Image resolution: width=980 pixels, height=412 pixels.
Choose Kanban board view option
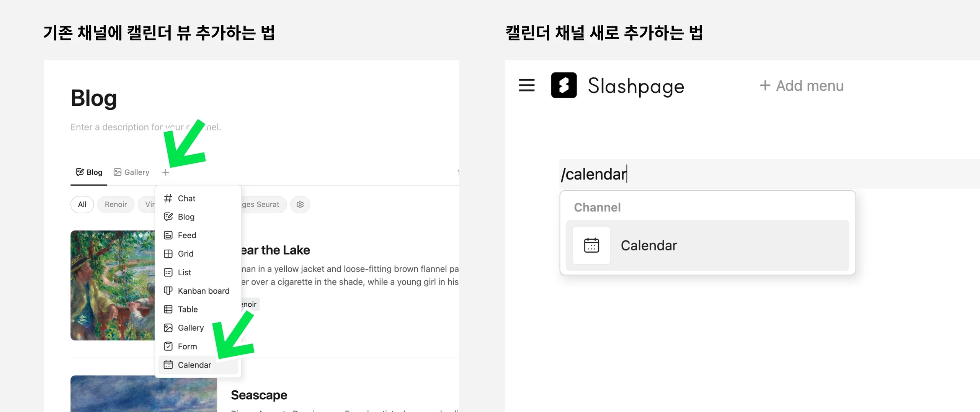203,291
